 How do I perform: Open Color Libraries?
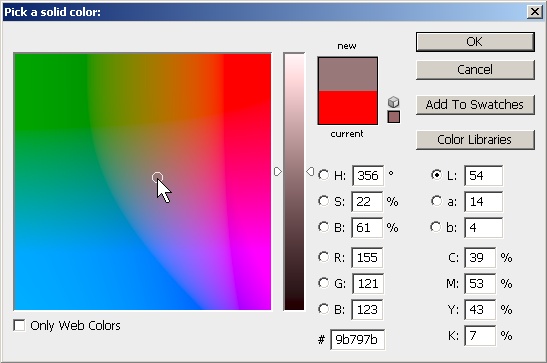[475, 140]
